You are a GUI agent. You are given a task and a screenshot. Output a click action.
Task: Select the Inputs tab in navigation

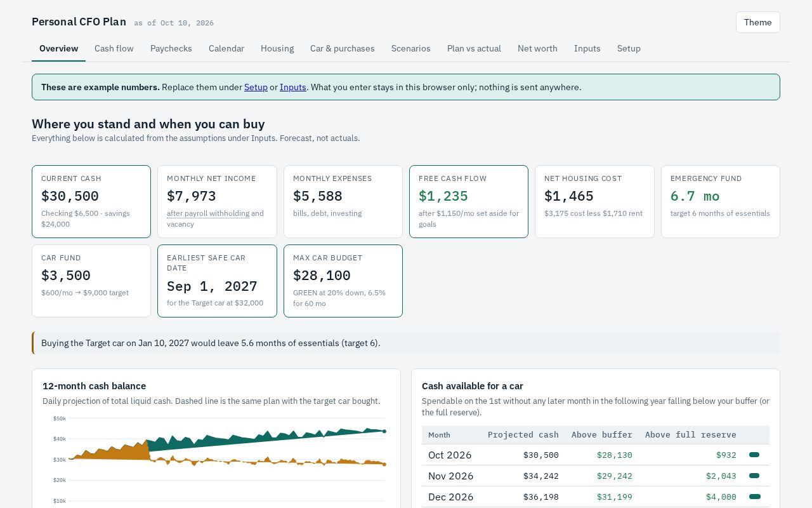(x=587, y=48)
